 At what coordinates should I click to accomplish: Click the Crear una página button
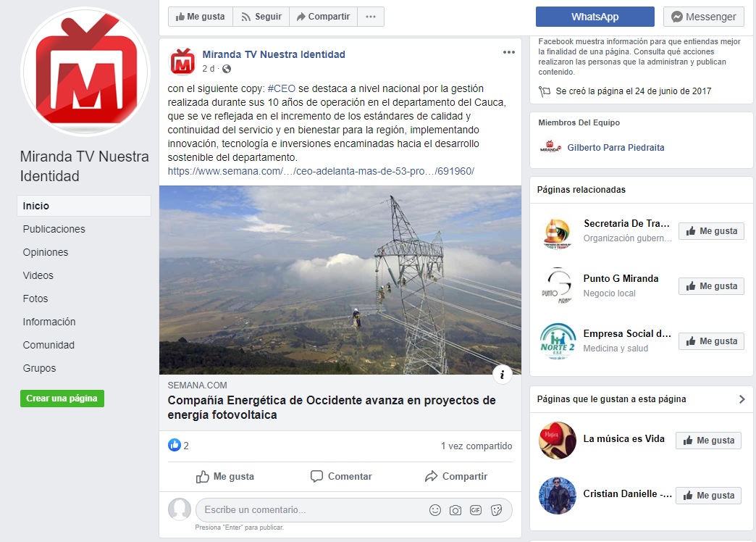point(62,399)
